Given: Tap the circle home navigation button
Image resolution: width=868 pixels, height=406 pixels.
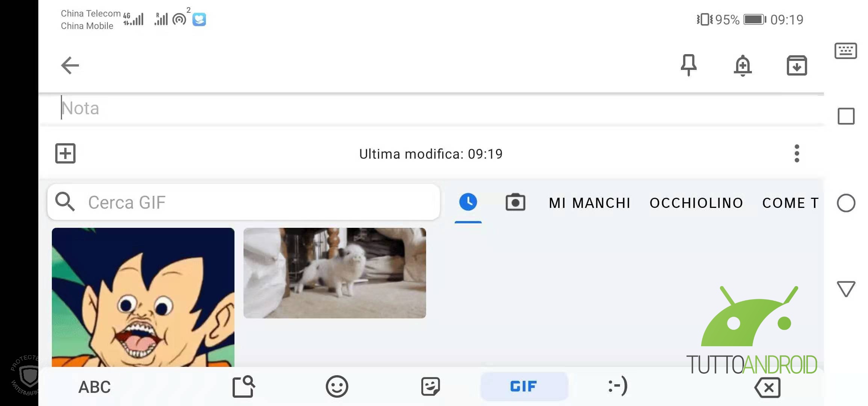Looking at the screenshot, I should click(846, 203).
